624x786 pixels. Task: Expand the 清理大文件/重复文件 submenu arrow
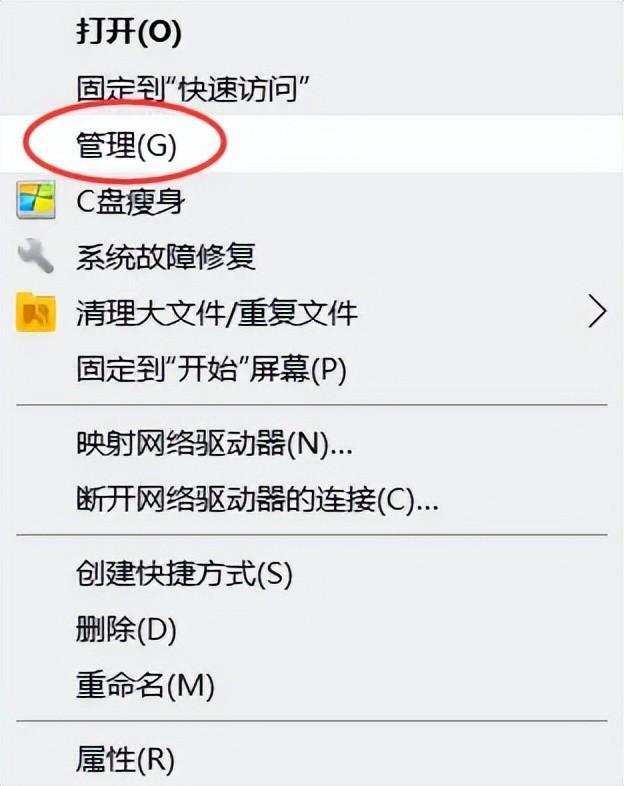click(x=597, y=312)
